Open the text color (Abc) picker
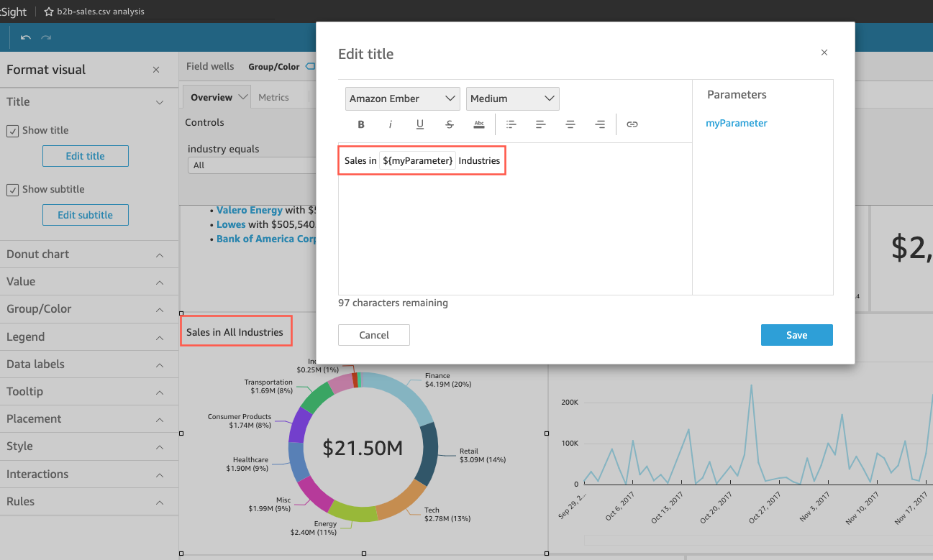The image size is (933, 560). (479, 124)
